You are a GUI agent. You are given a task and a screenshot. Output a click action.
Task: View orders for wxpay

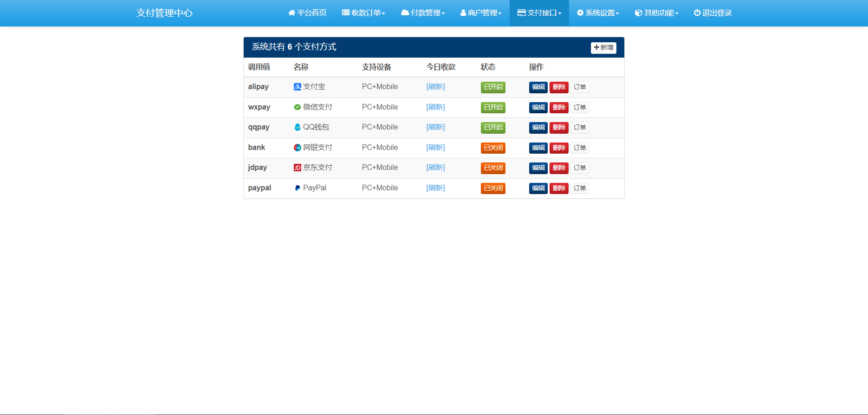(x=580, y=108)
